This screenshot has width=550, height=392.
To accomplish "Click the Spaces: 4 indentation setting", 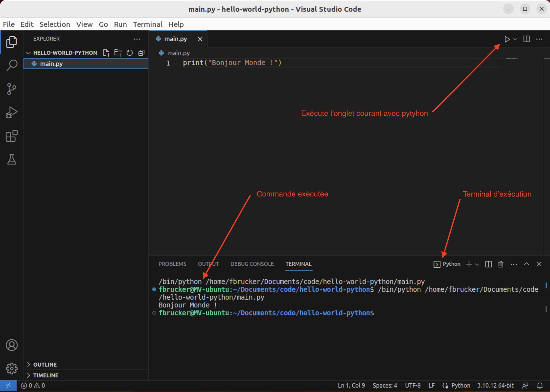I will pos(385,386).
